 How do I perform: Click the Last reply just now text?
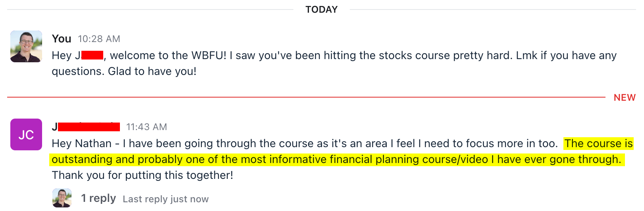click(166, 199)
